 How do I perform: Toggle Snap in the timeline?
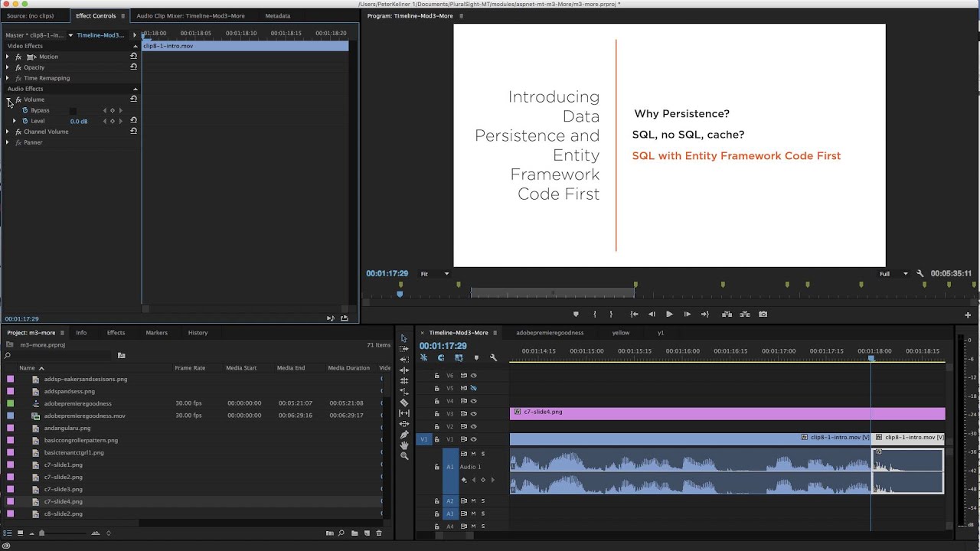coord(441,357)
